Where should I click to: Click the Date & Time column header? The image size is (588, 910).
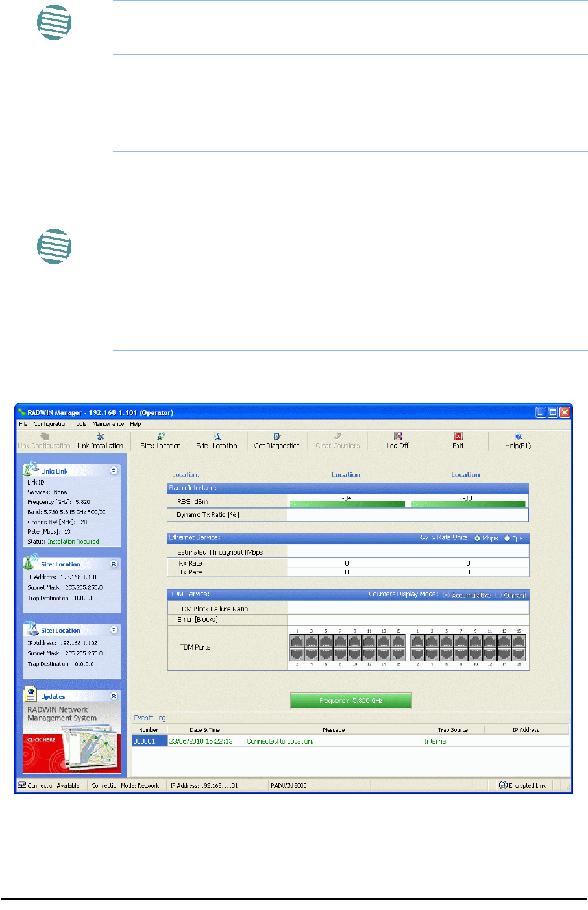(x=205, y=730)
